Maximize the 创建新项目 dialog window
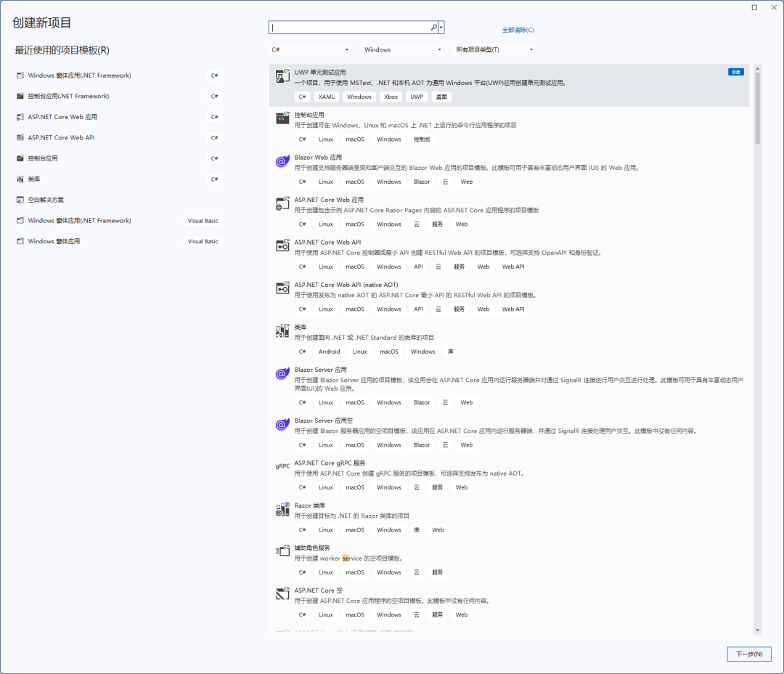This screenshot has width=784, height=674. tap(754, 7)
